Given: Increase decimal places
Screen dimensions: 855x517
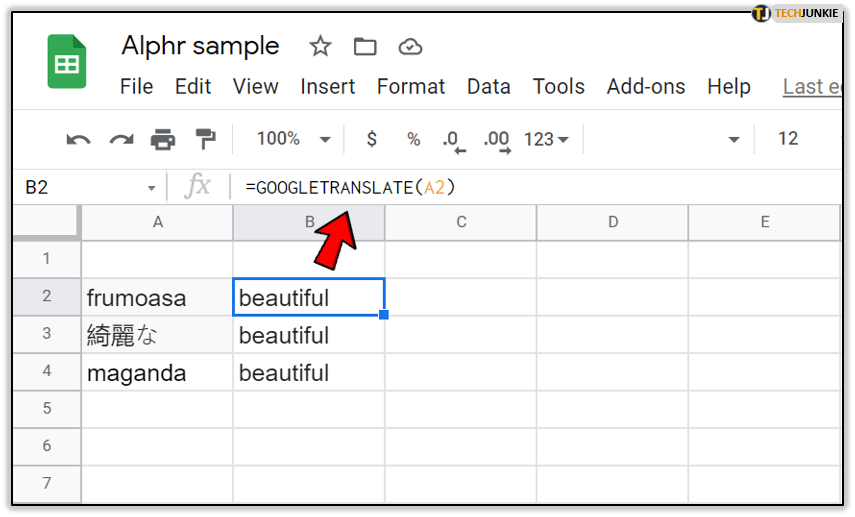Looking at the screenshot, I should [x=496, y=140].
